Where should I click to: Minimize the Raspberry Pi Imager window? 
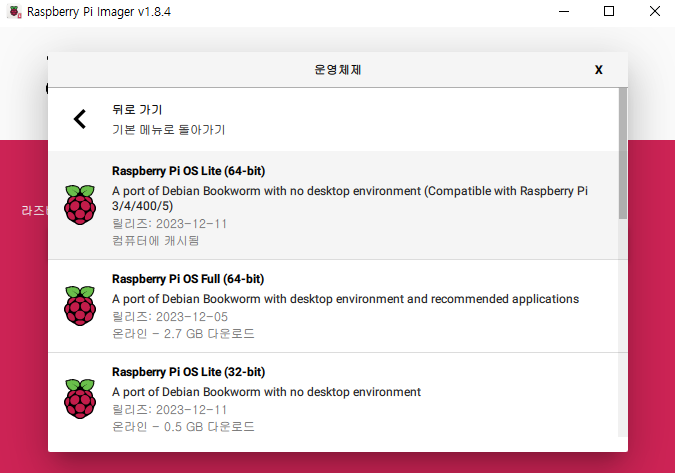tap(564, 12)
